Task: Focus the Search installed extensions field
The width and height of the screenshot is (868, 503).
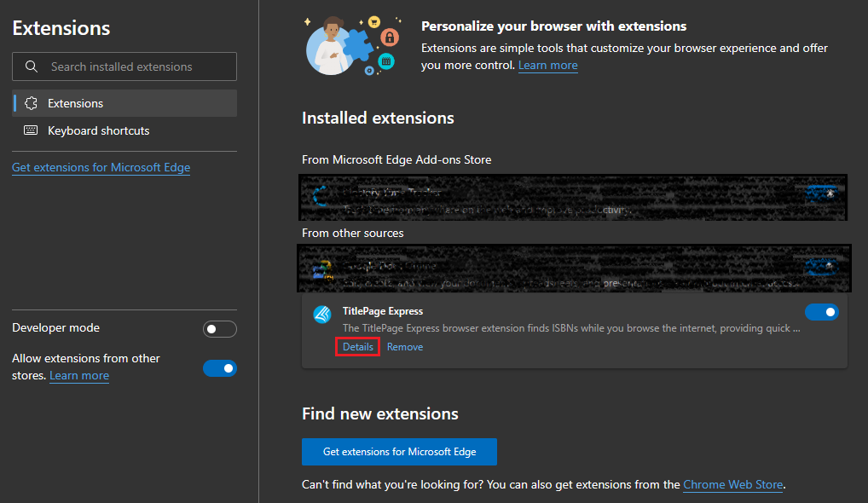Action: [x=136, y=66]
